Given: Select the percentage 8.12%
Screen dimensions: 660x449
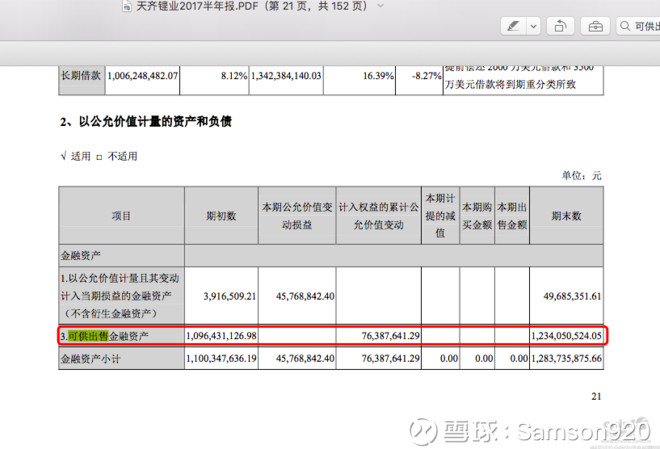Looking at the screenshot, I should point(234,76).
